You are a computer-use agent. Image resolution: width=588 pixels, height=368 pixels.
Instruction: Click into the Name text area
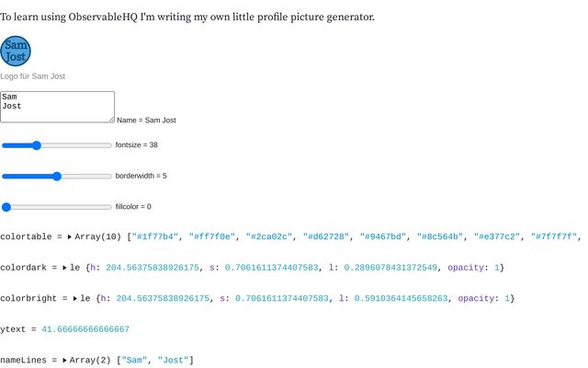[x=57, y=107]
